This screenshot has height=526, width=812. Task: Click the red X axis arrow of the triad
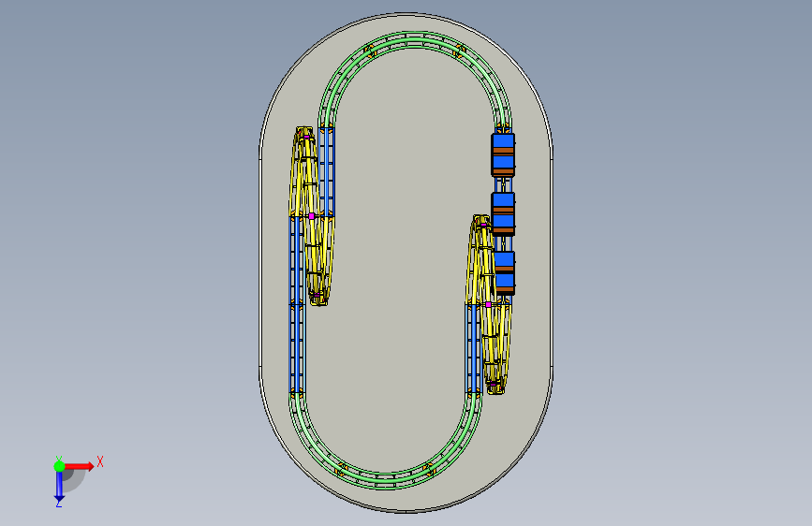[79, 466]
